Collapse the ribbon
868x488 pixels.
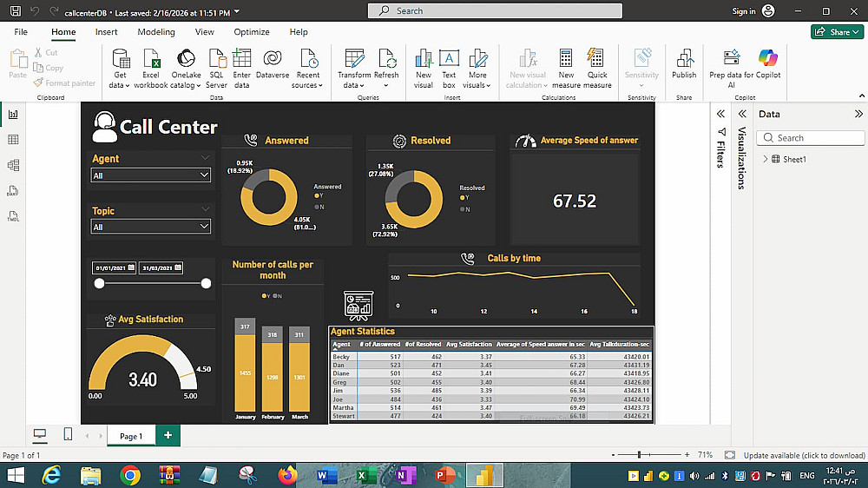(x=861, y=96)
